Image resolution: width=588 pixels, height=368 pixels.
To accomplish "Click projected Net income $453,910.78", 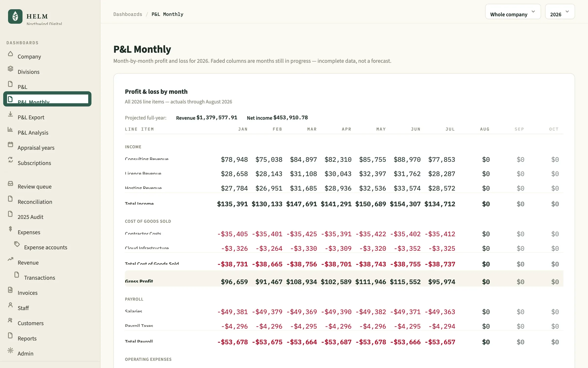I will click(291, 118).
